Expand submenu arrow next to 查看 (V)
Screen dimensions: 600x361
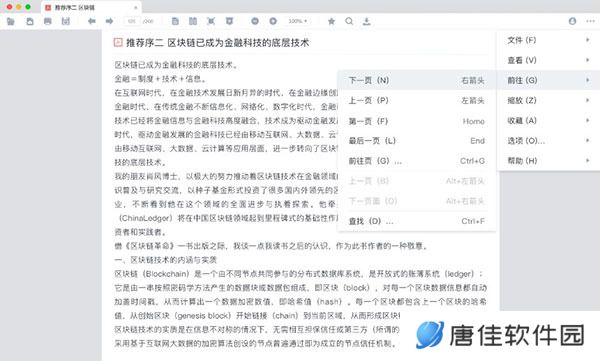[x=587, y=60]
